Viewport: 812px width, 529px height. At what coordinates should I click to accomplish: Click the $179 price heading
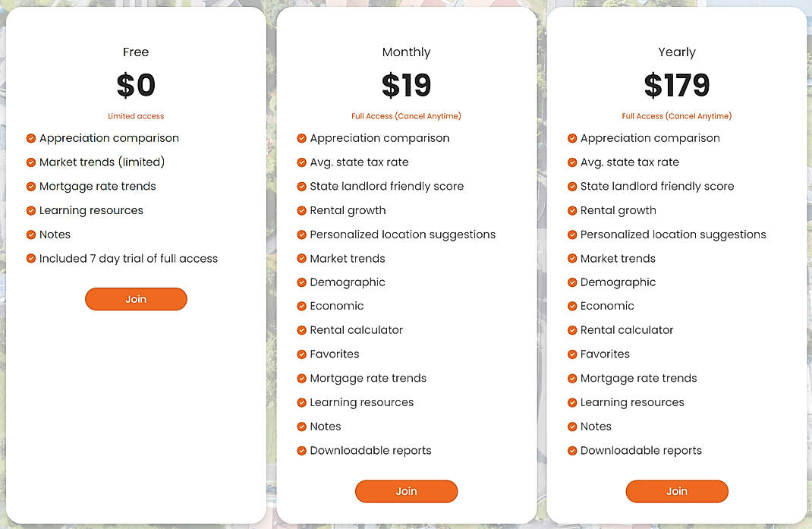click(x=676, y=85)
